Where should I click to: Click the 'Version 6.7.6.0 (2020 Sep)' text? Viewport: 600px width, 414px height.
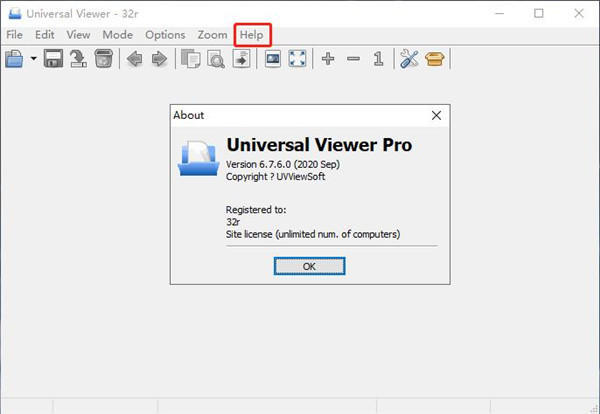(283, 165)
